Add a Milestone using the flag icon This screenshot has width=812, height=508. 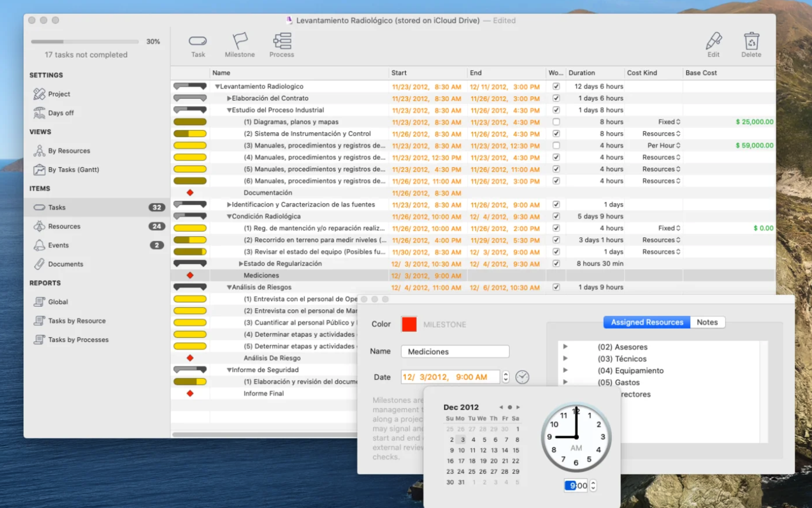[x=240, y=46]
